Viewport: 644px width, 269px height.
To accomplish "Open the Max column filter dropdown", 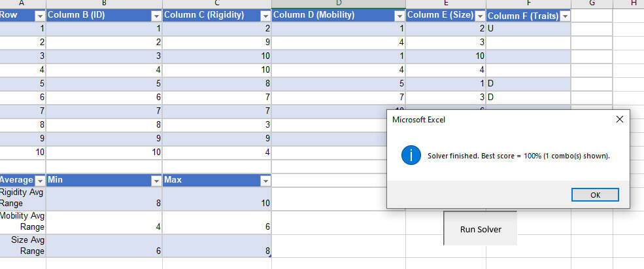I will pos(265,181).
